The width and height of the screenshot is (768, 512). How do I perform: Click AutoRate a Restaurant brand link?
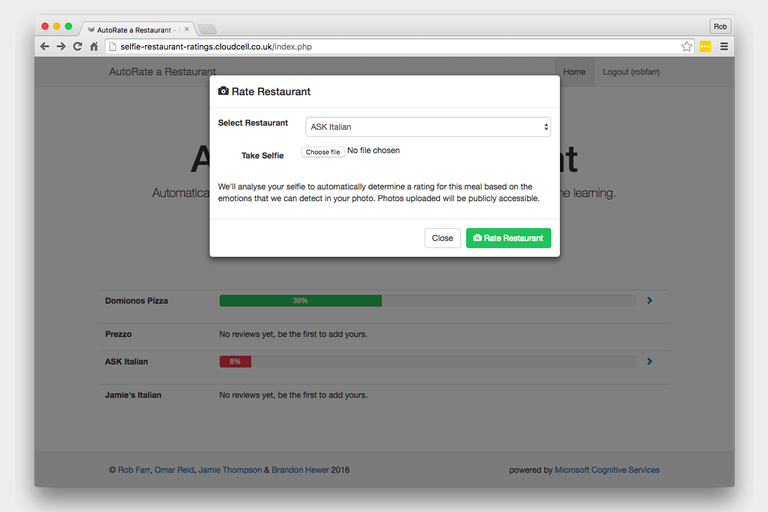tap(162, 72)
